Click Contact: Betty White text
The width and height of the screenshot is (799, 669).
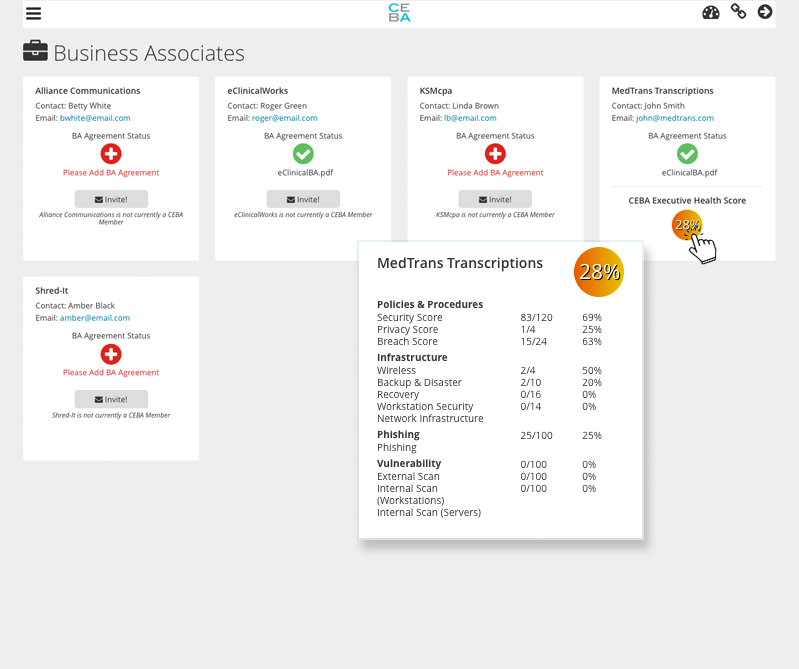pos(73,106)
